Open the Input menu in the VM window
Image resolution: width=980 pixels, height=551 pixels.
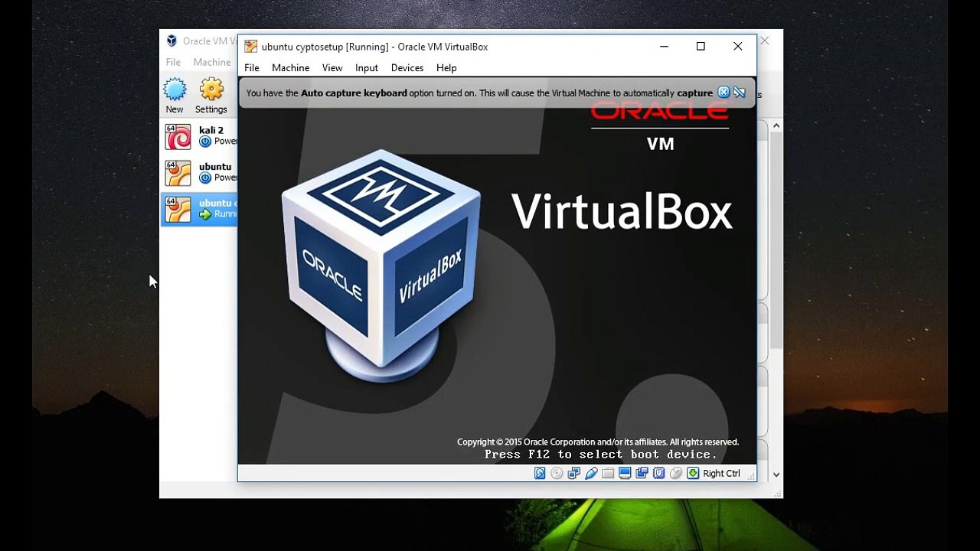coord(367,68)
